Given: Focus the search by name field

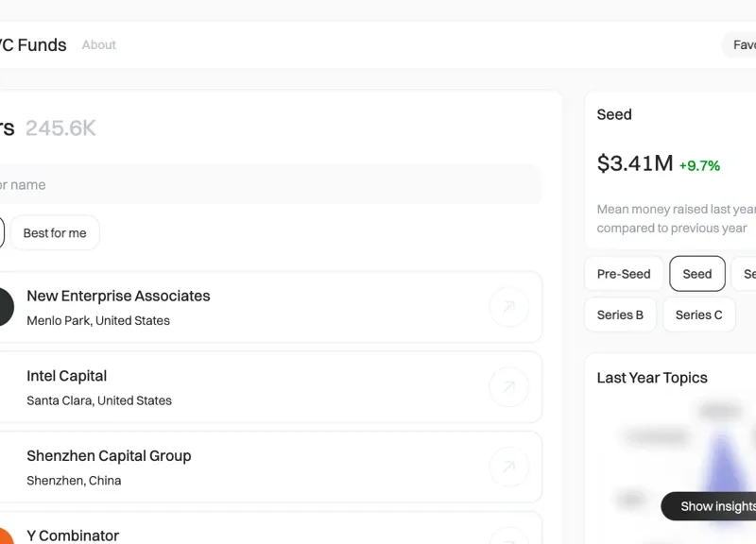Looking at the screenshot, I should 265,185.
